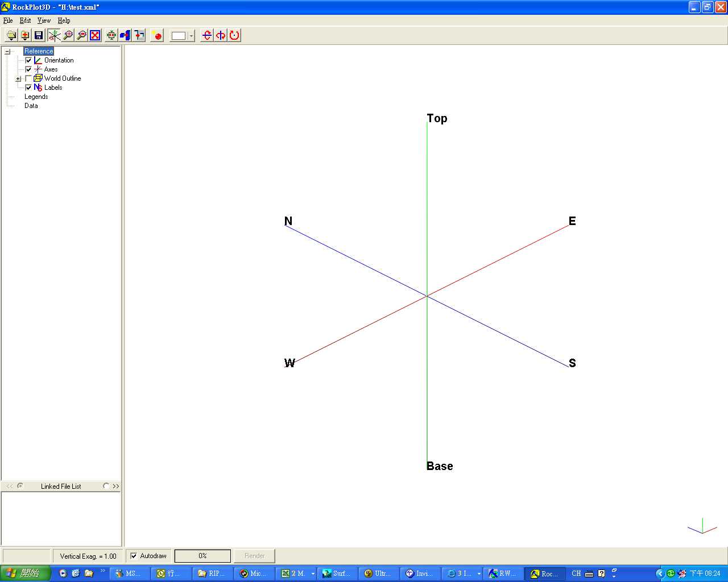
Task: Click the green arrows stretch-to-fit icon
Action: (111, 35)
